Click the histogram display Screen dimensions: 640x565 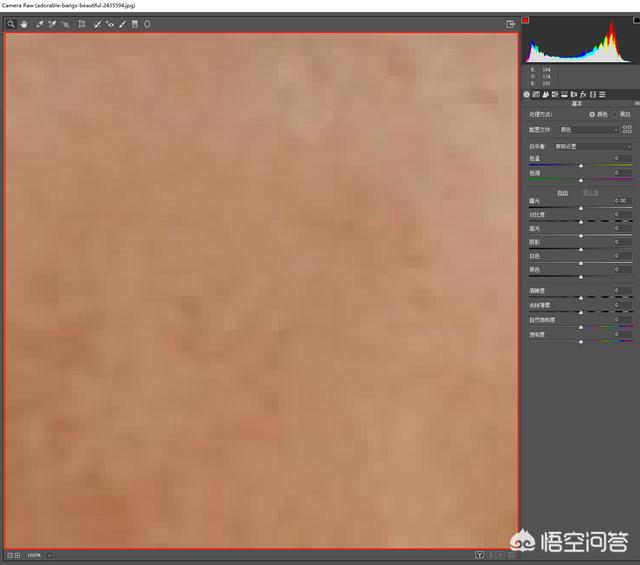[x=579, y=40]
